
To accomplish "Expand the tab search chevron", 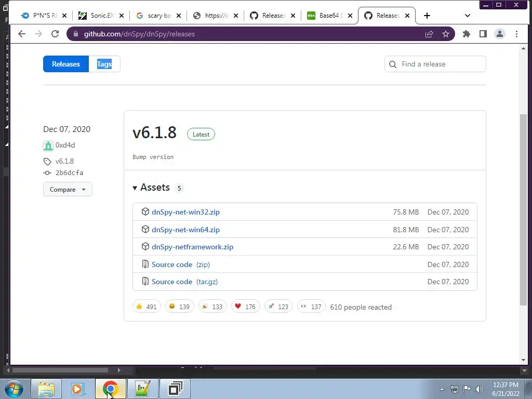I will click(467, 16).
